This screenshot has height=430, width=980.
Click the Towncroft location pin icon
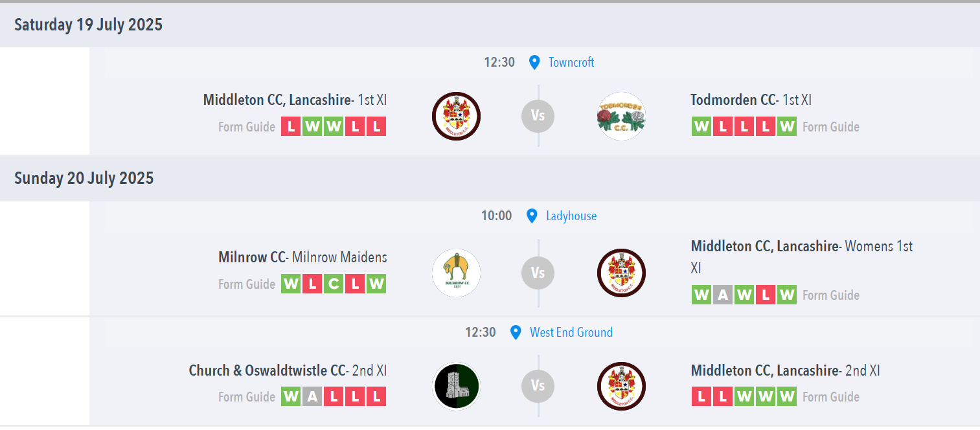point(534,62)
